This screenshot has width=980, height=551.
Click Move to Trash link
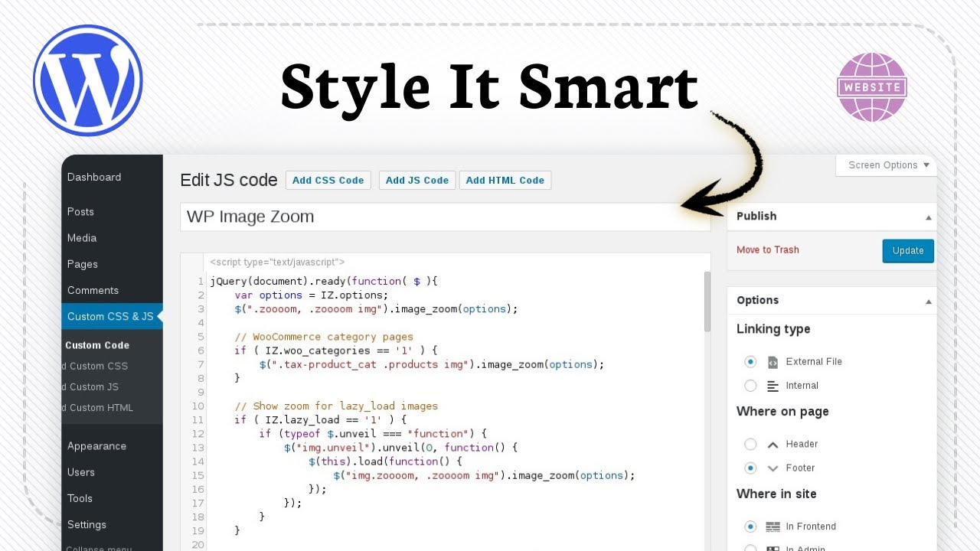(768, 250)
